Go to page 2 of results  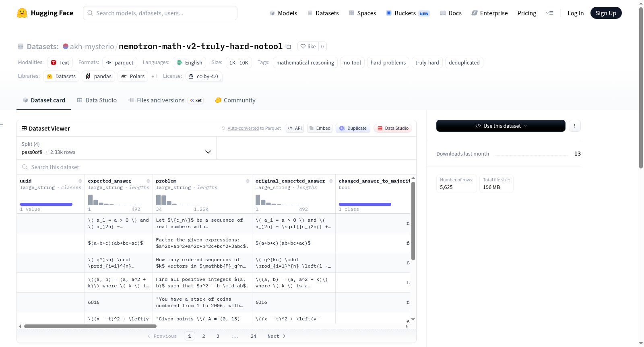[x=204, y=336]
